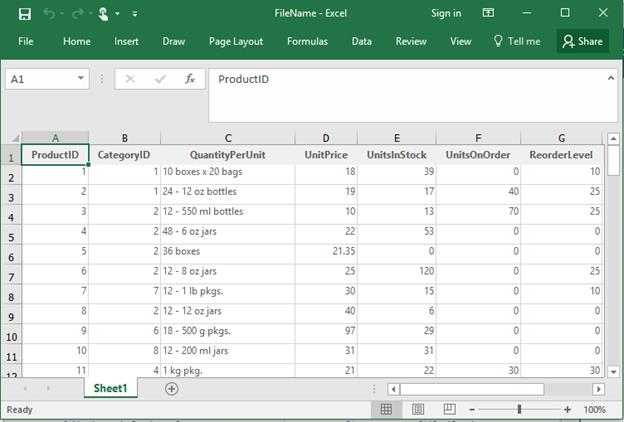Switch to the View tab

[x=460, y=41]
